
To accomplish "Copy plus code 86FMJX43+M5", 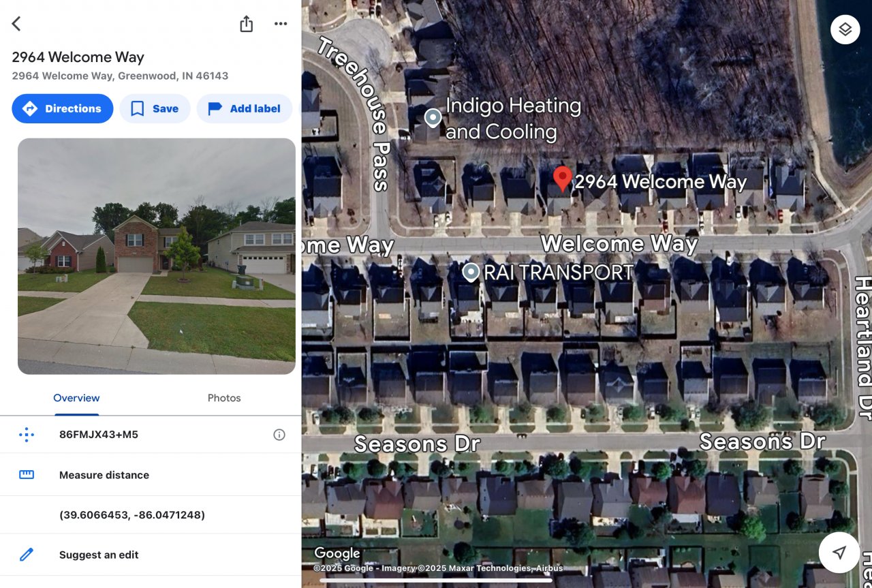I will pyautogui.click(x=99, y=435).
